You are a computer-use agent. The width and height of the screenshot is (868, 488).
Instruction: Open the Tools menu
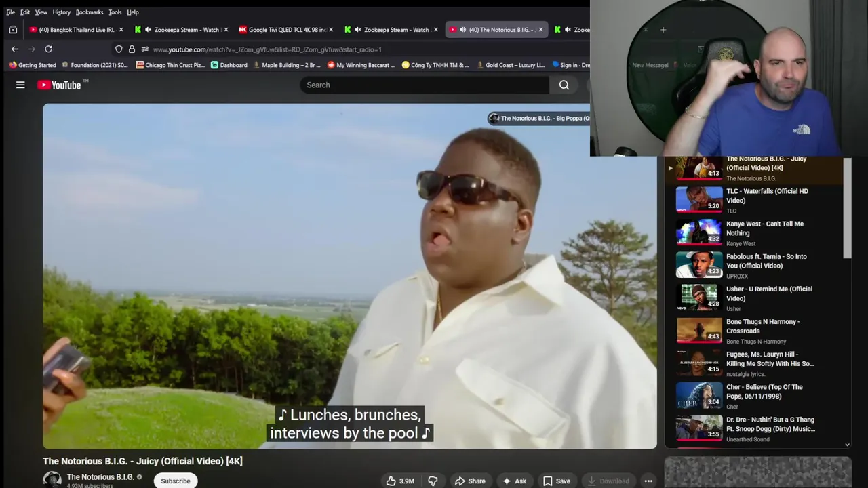[115, 12]
